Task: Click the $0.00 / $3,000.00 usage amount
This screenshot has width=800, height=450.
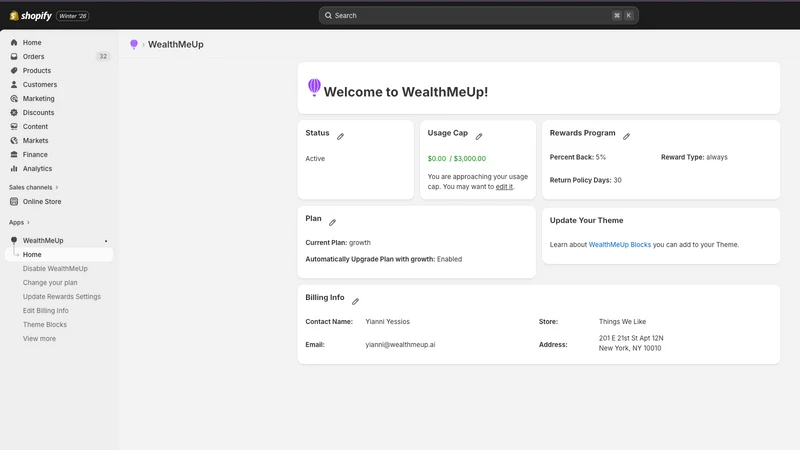Action: [x=457, y=159]
